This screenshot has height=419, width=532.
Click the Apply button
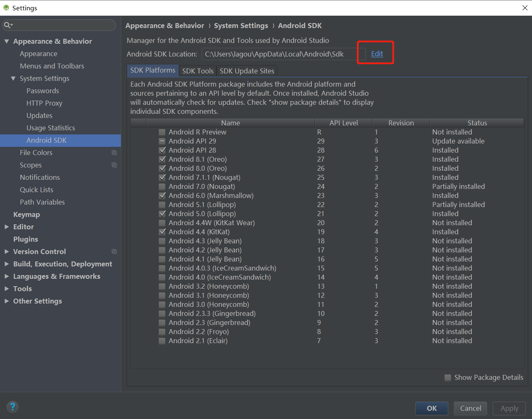pyautogui.click(x=509, y=408)
